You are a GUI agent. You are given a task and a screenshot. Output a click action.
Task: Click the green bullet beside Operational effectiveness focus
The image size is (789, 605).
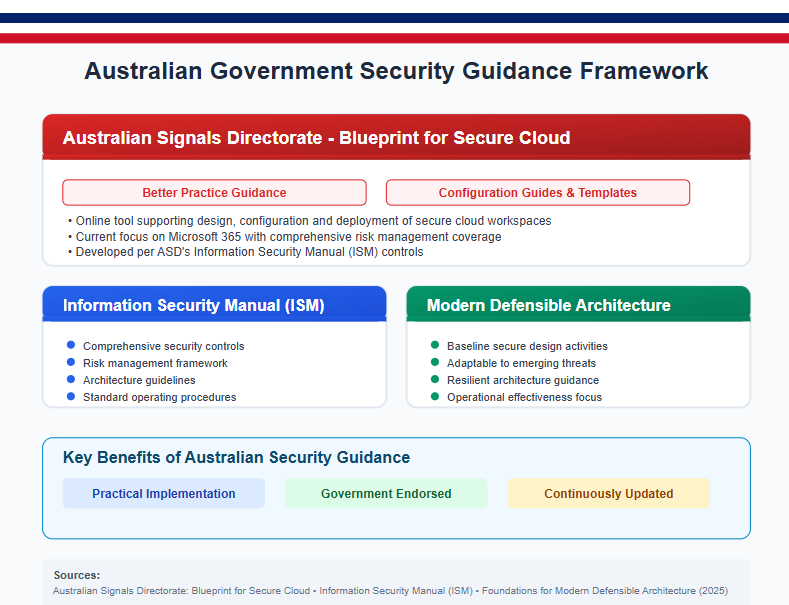pos(435,396)
